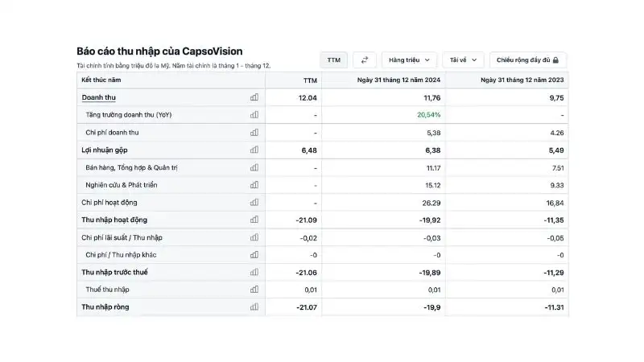The image size is (644, 362).
Task: Click the Doanh thu link
Action: (x=98, y=97)
